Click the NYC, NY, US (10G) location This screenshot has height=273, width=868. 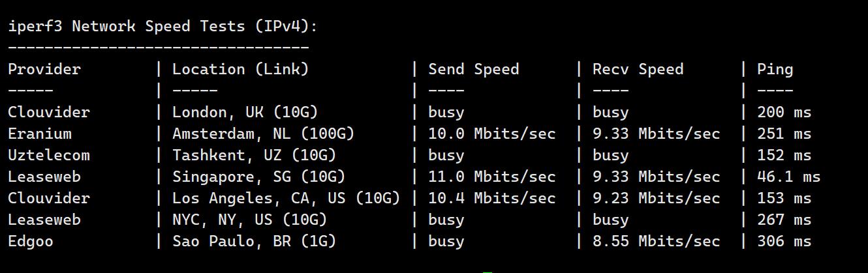click(249, 220)
